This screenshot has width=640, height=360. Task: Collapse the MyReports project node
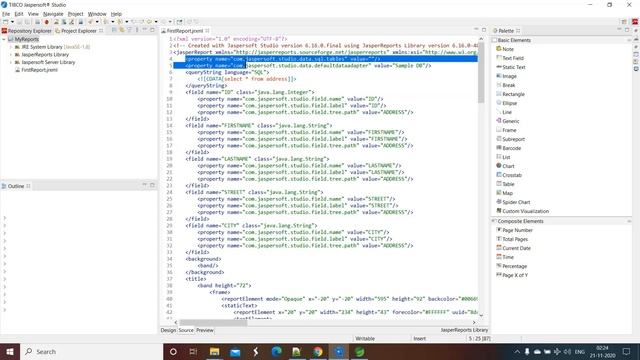4,39
